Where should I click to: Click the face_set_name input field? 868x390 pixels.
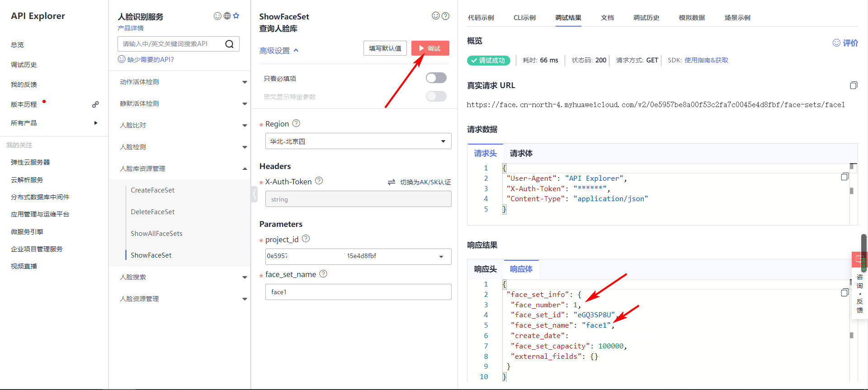pos(358,292)
